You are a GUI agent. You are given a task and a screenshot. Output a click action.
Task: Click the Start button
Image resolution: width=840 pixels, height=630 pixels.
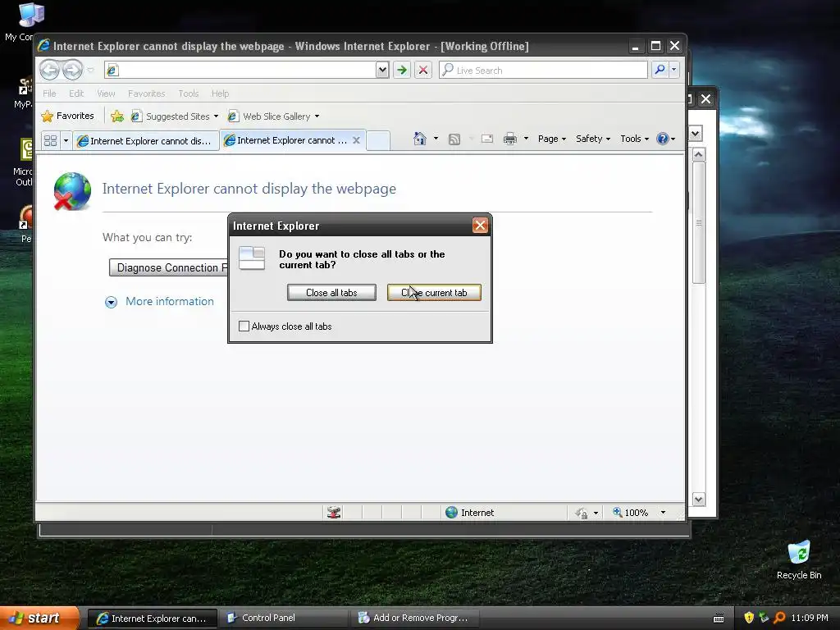pos(39,618)
